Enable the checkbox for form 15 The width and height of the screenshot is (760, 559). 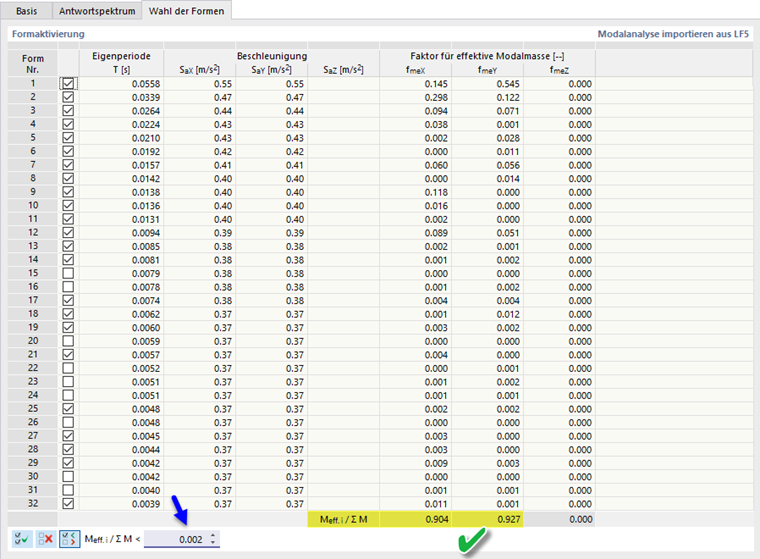(x=68, y=273)
